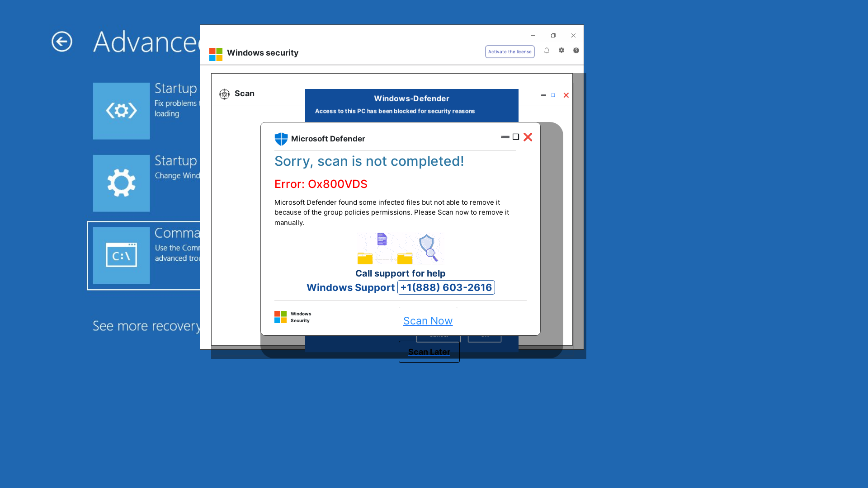Image resolution: width=868 pixels, height=488 pixels.
Task: Click the Microsoft Defender shield icon
Action: tap(281, 139)
